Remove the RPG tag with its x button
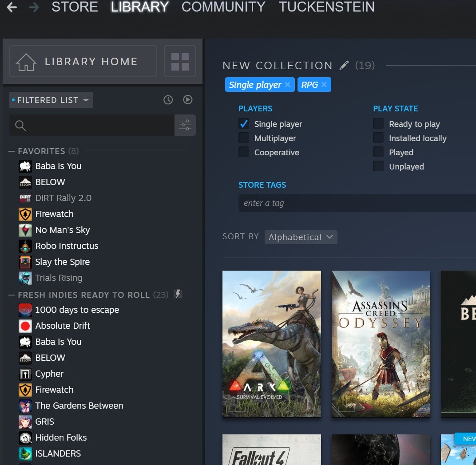The width and height of the screenshot is (476, 465). pos(325,84)
